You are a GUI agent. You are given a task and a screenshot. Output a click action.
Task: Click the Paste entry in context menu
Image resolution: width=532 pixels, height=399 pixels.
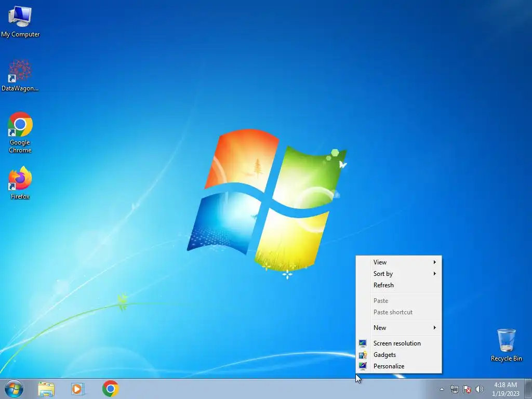click(398, 301)
